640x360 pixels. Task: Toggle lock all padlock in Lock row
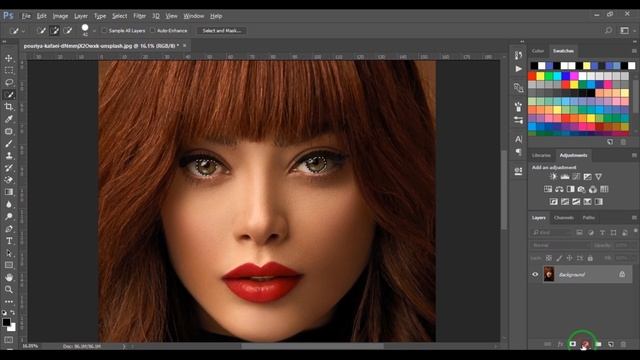[590, 258]
